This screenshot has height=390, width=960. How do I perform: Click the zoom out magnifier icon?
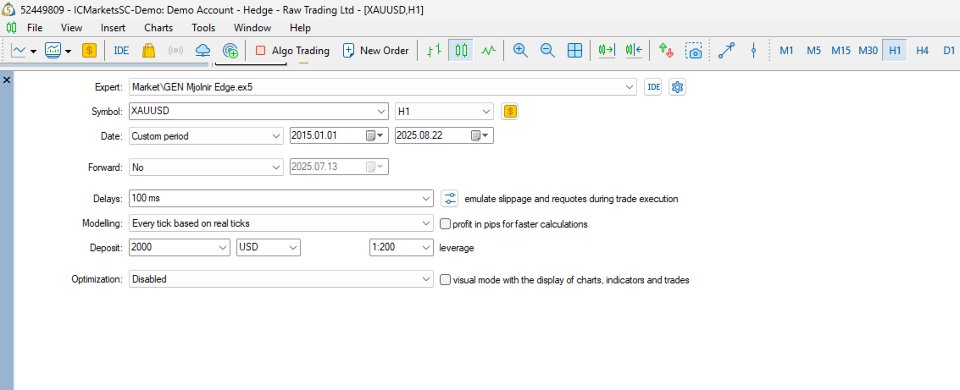coord(547,51)
